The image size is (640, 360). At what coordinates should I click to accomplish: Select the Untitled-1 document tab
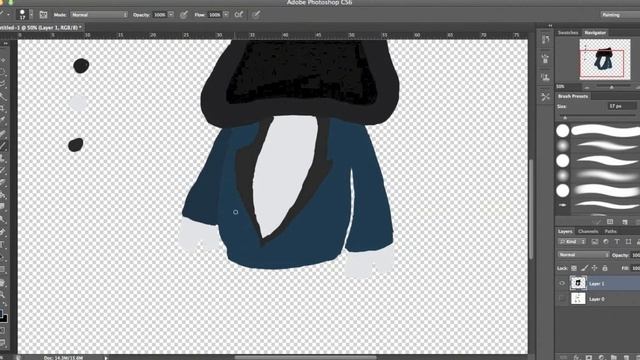coord(41,28)
